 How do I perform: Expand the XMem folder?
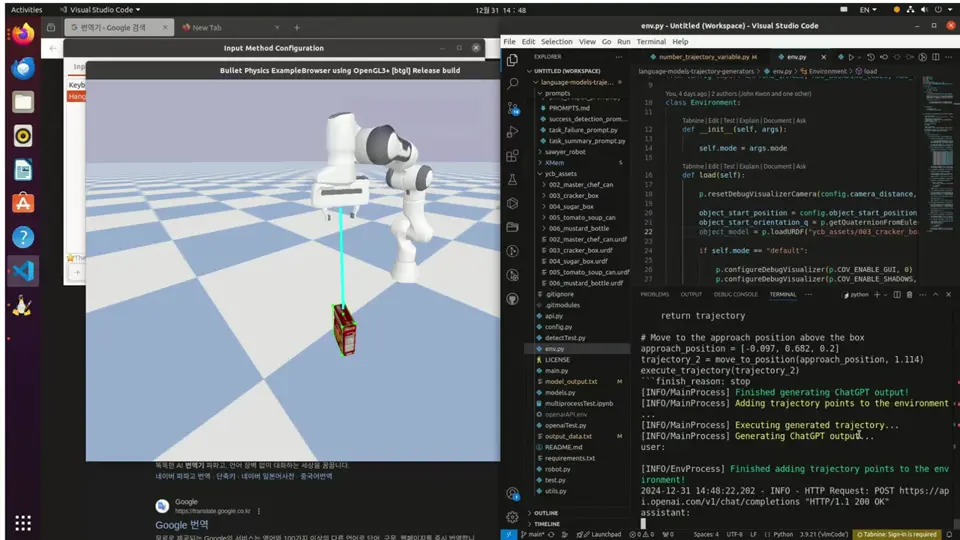pyautogui.click(x=554, y=163)
